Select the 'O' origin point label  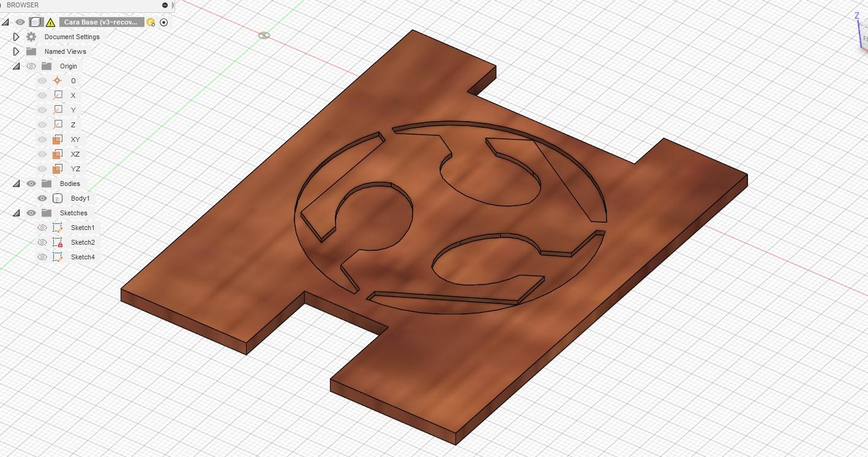[73, 81]
